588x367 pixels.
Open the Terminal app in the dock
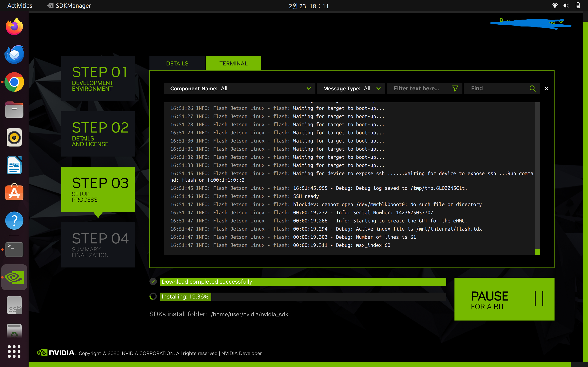pos(14,249)
